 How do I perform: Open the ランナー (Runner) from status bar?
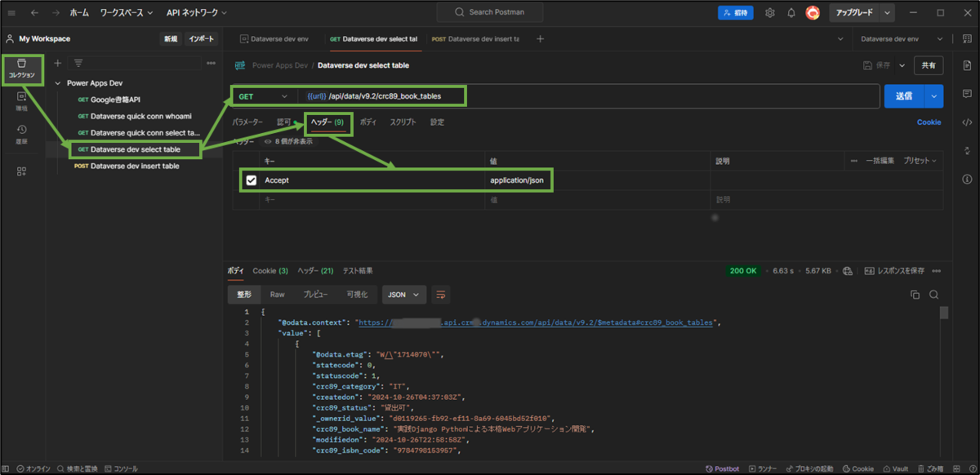764,468
